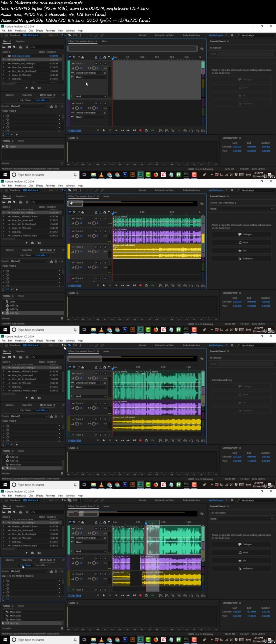Open Track 1 Read automation dropdown, first screenshot
This screenshot has height=644, width=276.
coord(91,97)
